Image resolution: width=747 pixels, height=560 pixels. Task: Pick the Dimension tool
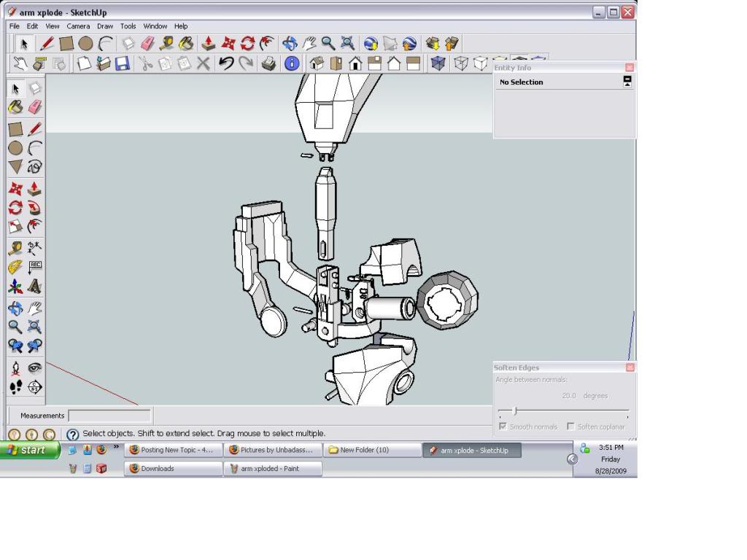34,248
